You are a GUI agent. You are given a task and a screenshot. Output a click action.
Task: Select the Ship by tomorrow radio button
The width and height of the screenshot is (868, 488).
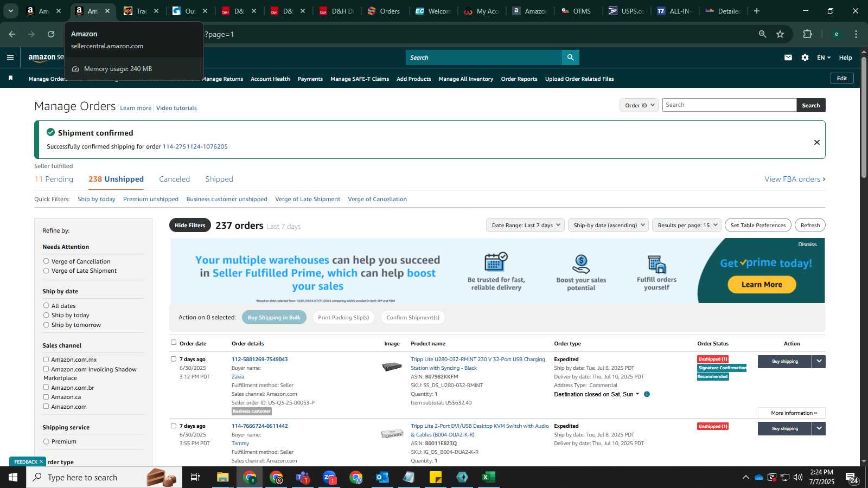pos(46,325)
